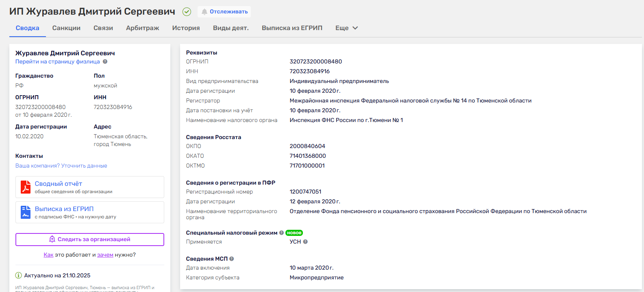Click Ваша компания? Уточнить данные link
The image size is (644, 292).
pos(61,166)
